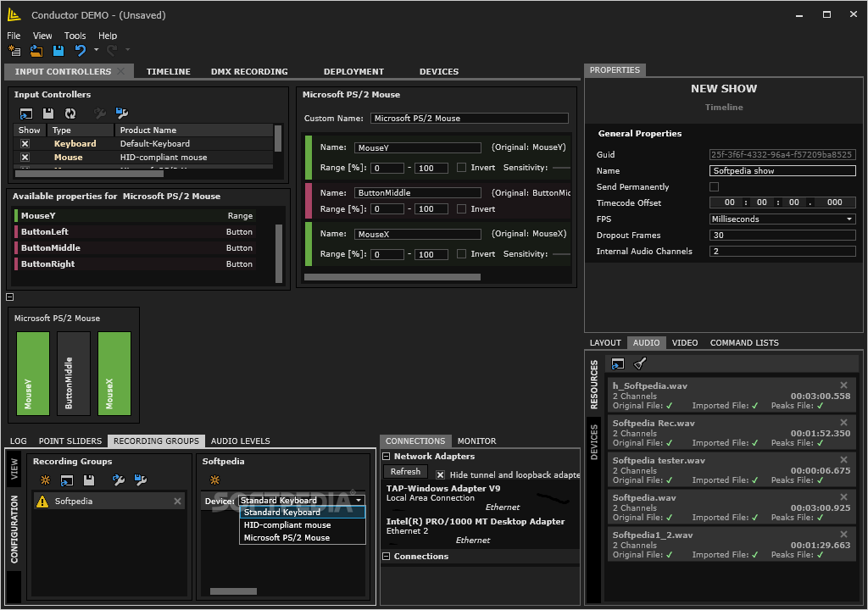The height and width of the screenshot is (610, 868).
Task: Click the save icon in Input Controllers toolbar
Action: 48,114
